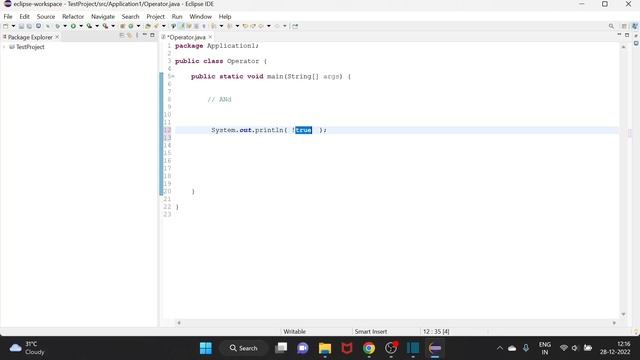Screen dimensions: 640x360
Task: Open the Run configurations dropdown arrow
Action: point(81,26)
